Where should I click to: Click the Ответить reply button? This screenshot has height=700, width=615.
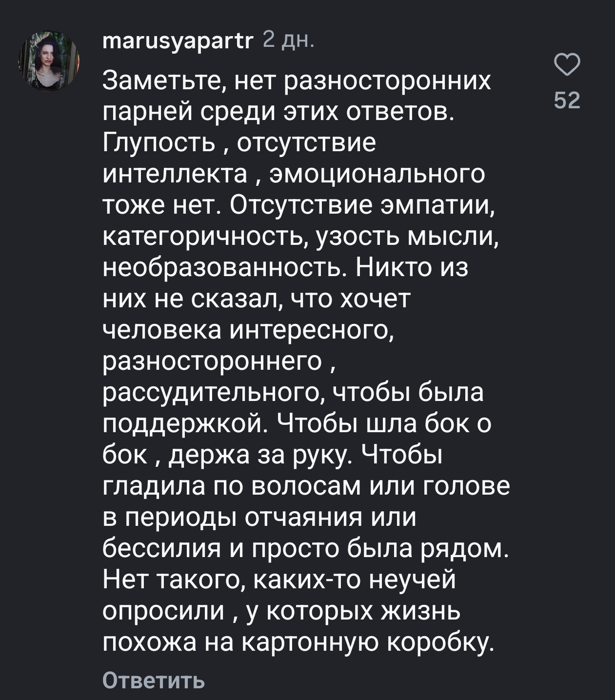click(x=154, y=680)
